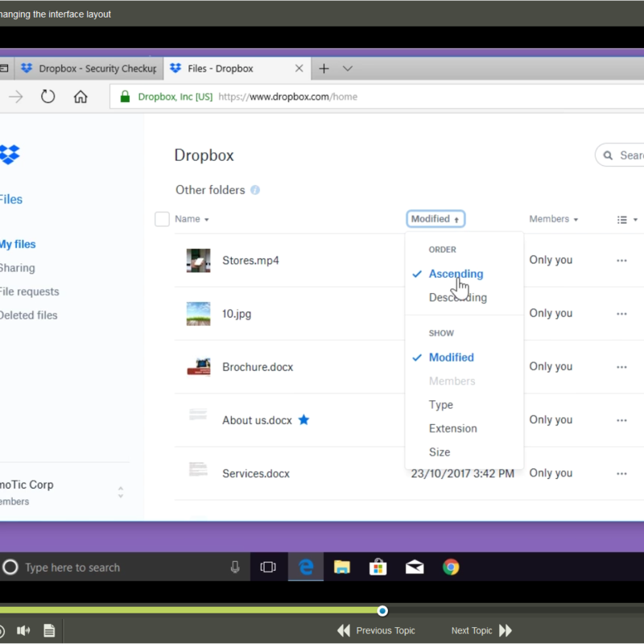Open the Name column sort dropdown
This screenshot has height=644, width=644.
[192, 219]
